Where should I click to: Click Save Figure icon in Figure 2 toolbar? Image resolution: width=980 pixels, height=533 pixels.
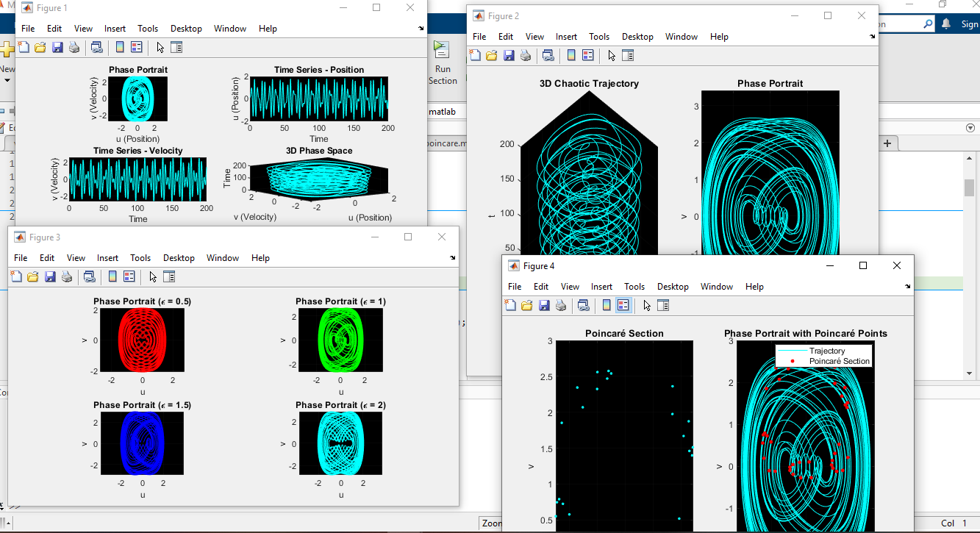click(x=509, y=55)
